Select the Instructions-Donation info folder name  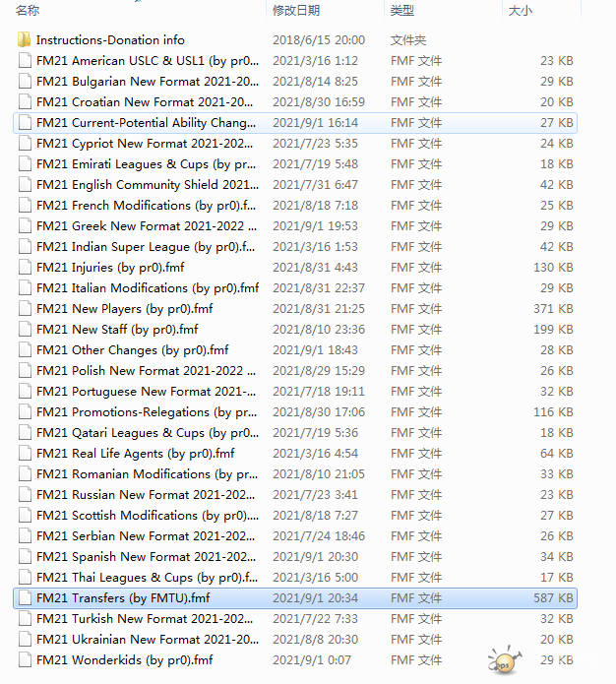click(110, 40)
